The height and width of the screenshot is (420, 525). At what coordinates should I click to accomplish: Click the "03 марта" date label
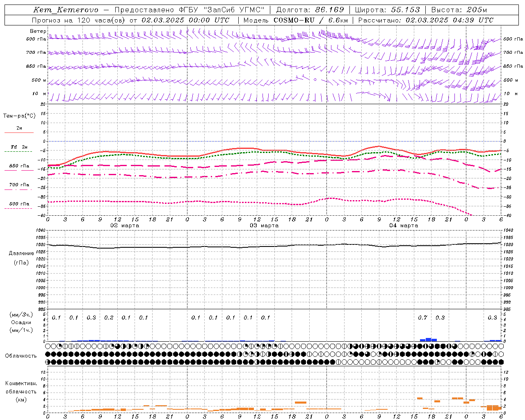click(264, 226)
